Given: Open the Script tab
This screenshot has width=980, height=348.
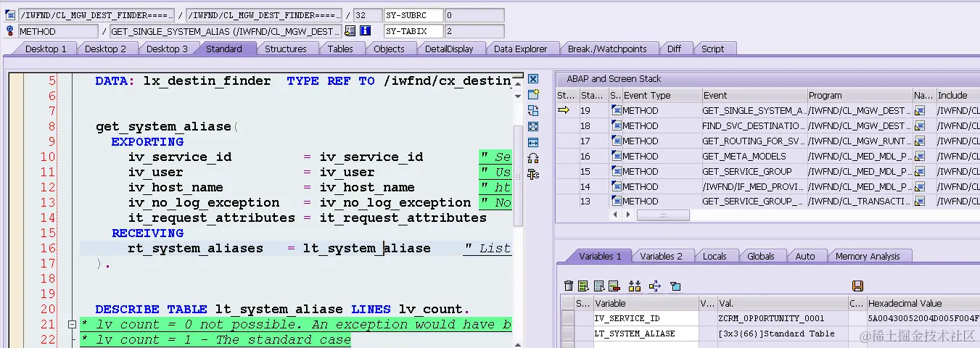Looking at the screenshot, I should coord(712,49).
